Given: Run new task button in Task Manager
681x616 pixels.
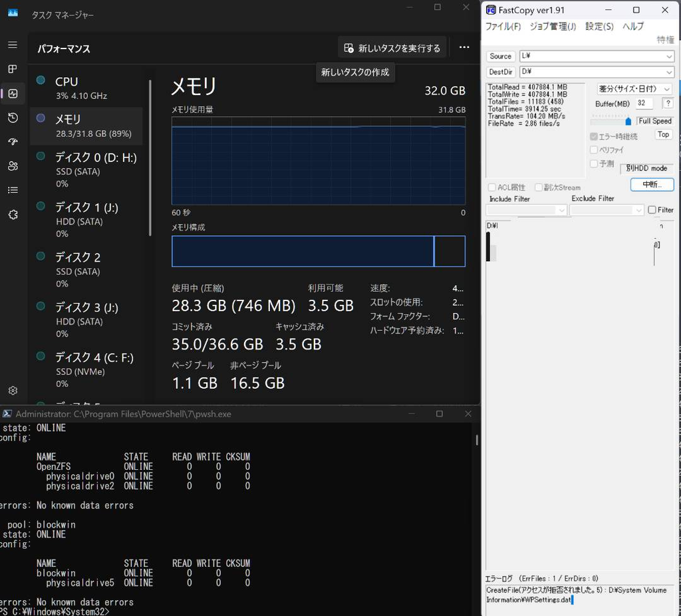Looking at the screenshot, I should coord(392,48).
